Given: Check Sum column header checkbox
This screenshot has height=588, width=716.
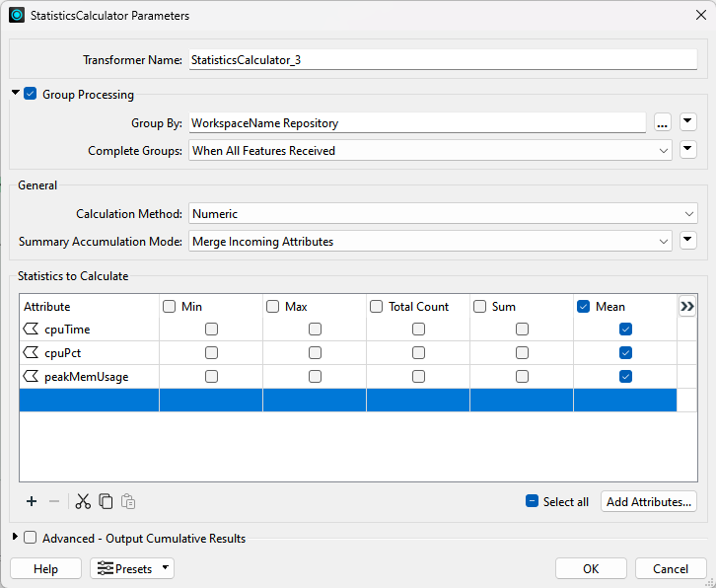Looking at the screenshot, I should [x=480, y=306].
